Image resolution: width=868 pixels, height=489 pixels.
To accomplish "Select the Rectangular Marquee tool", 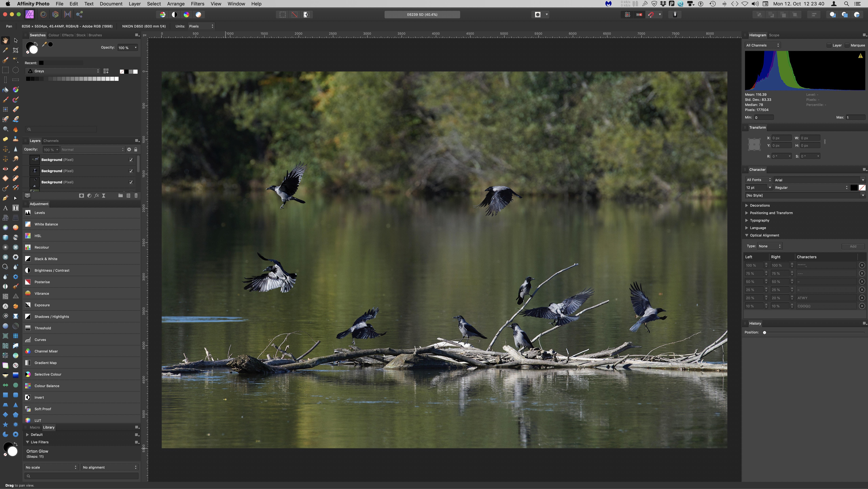I will 5,70.
